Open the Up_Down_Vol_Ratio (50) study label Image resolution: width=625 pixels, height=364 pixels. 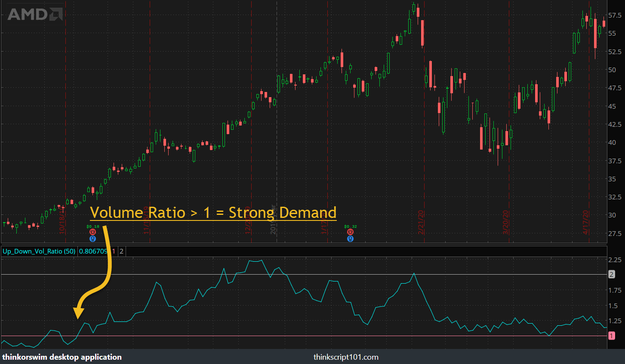coord(39,251)
